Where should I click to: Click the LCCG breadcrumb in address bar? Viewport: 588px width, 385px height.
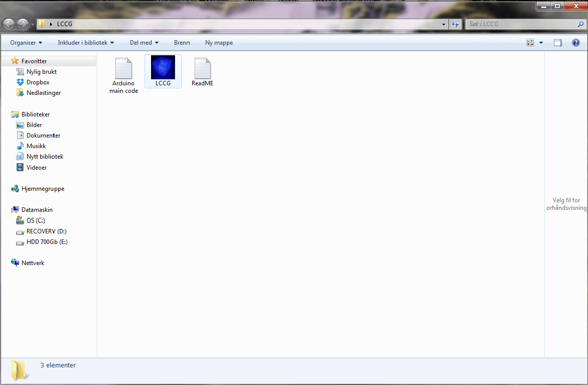65,24
